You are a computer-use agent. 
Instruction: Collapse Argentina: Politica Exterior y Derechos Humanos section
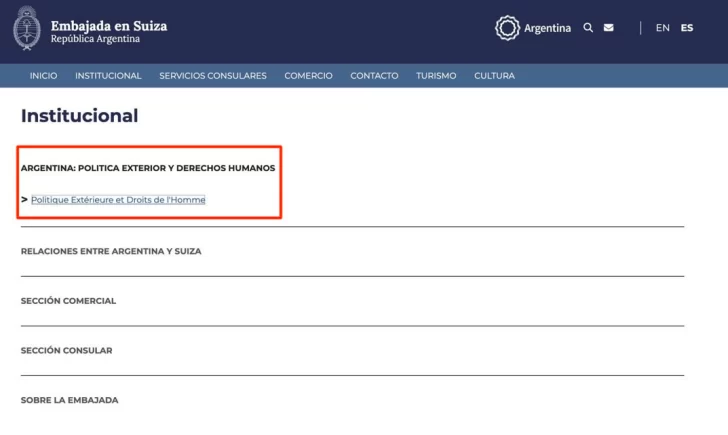coord(148,168)
